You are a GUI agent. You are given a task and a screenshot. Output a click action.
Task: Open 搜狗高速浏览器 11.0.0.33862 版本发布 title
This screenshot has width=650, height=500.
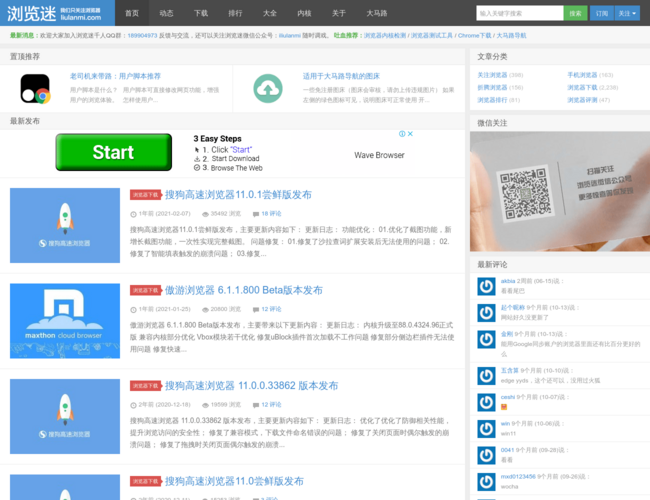point(251,386)
